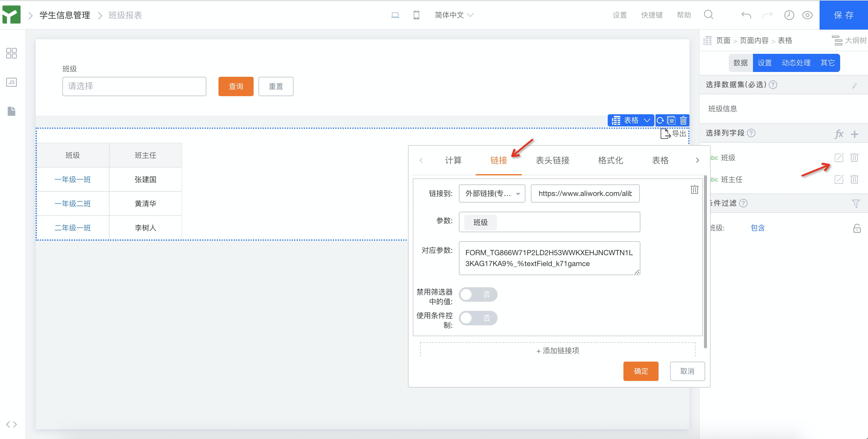The width and height of the screenshot is (868, 439).
Task: Click the preview eye icon
Action: [807, 15]
